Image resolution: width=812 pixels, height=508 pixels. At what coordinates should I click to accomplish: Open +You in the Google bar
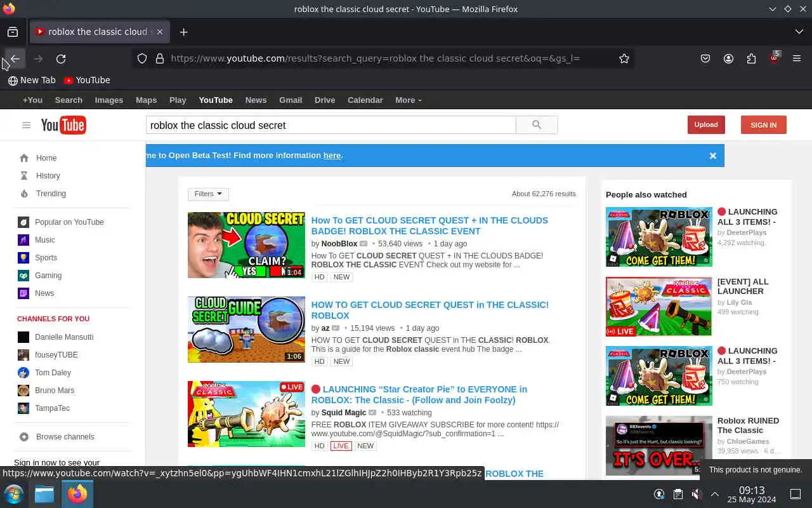point(32,100)
